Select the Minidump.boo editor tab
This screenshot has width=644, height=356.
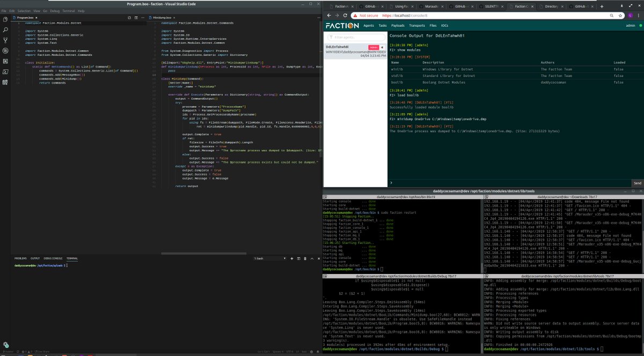[x=162, y=17]
